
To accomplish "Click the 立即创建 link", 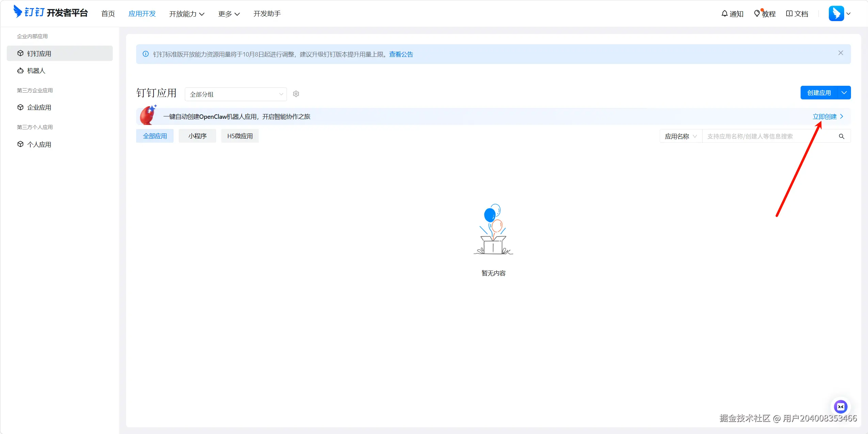I will (828, 117).
